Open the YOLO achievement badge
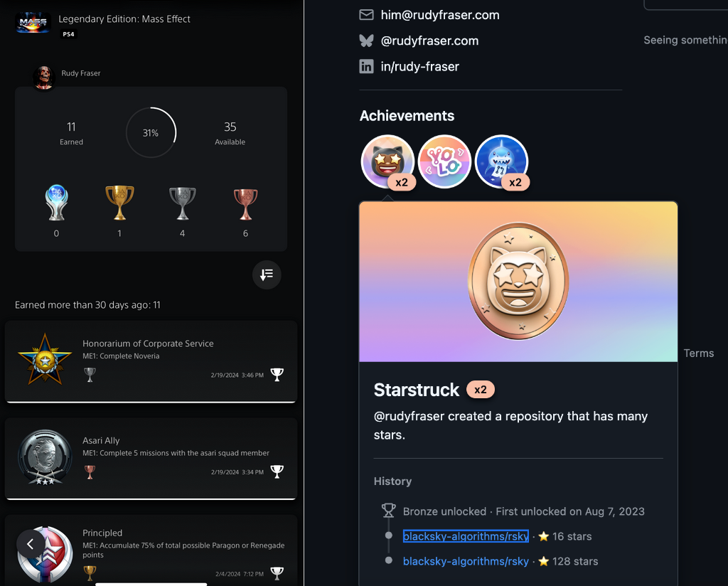The image size is (728, 586). point(445,161)
